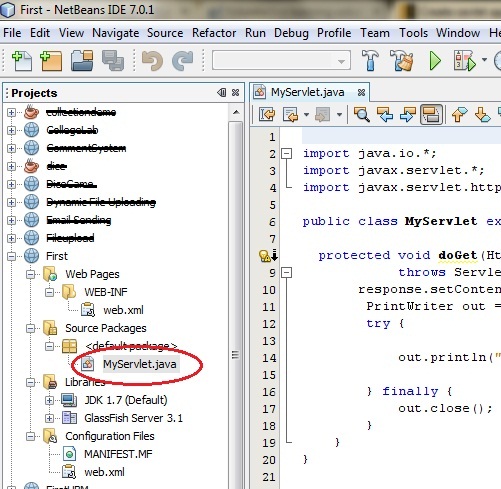Clean and Build project icon

click(401, 61)
